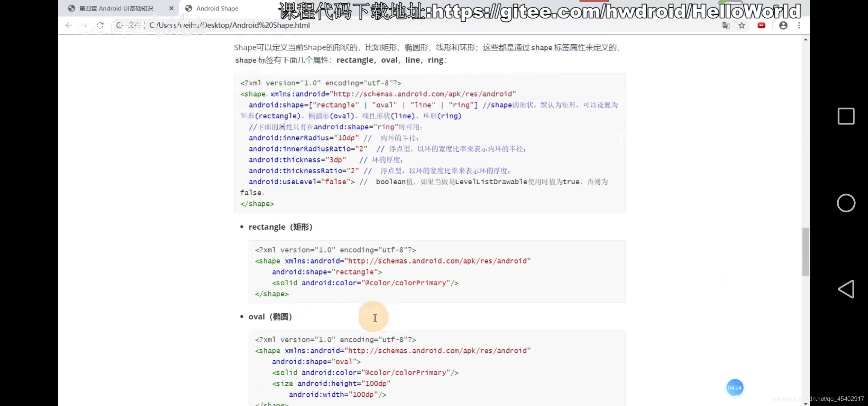Expand the profile account menu
The width and height of the screenshot is (868, 406).
pos(783,25)
